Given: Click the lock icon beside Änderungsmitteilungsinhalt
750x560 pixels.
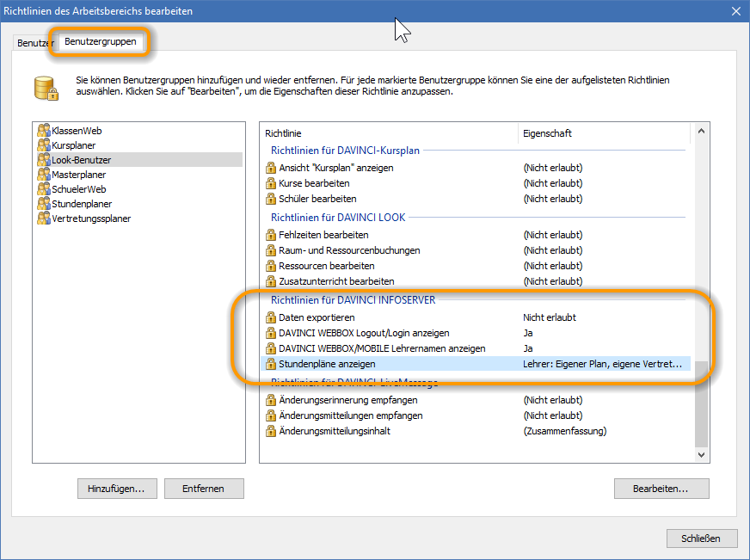Looking at the screenshot, I should [x=271, y=431].
